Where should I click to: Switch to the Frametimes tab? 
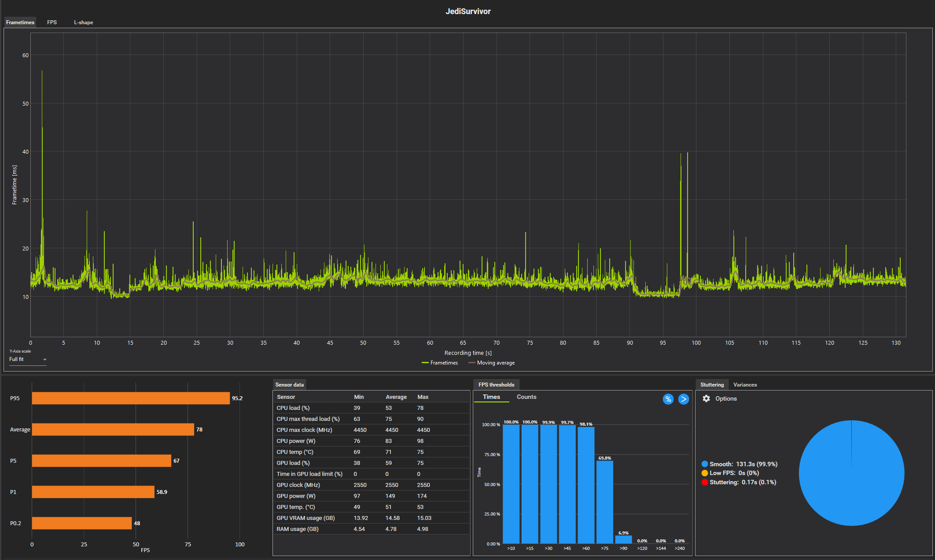[20, 22]
